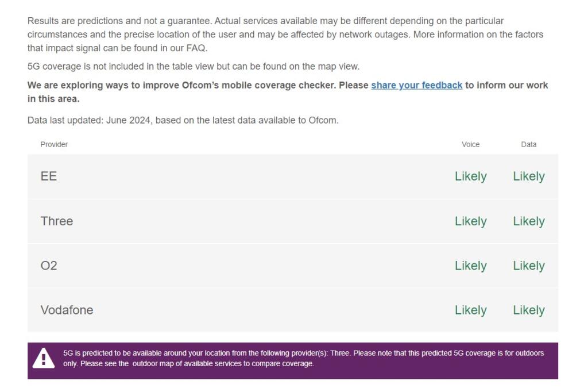Select the EE provider name
Image resolution: width=588 pixels, height=388 pixels.
click(x=49, y=176)
